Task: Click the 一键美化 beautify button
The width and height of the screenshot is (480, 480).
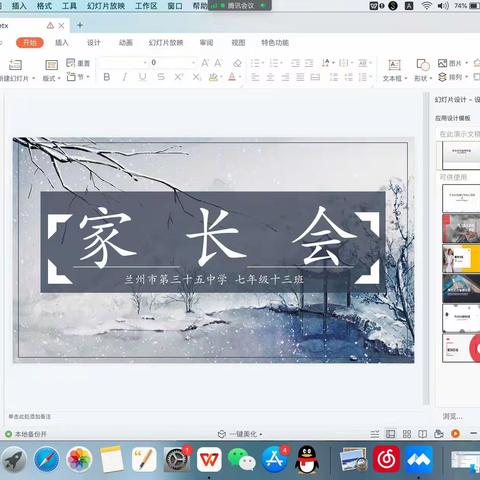Action: pyautogui.click(x=240, y=434)
